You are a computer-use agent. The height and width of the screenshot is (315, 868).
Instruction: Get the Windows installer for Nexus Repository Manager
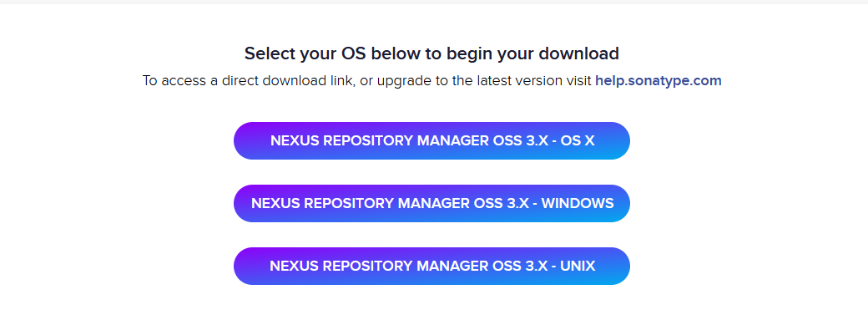tap(431, 204)
